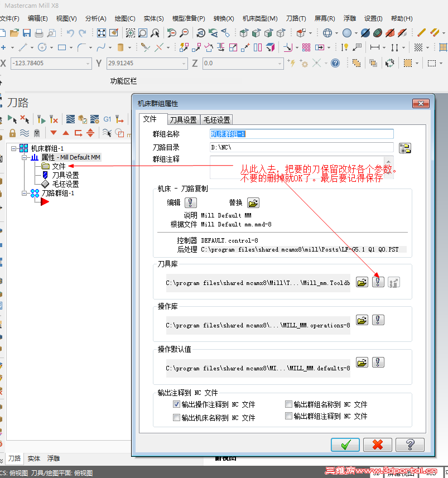
Task: Enable 输出群组名称到 NC 文件 checkbox
Action: point(288,404)
